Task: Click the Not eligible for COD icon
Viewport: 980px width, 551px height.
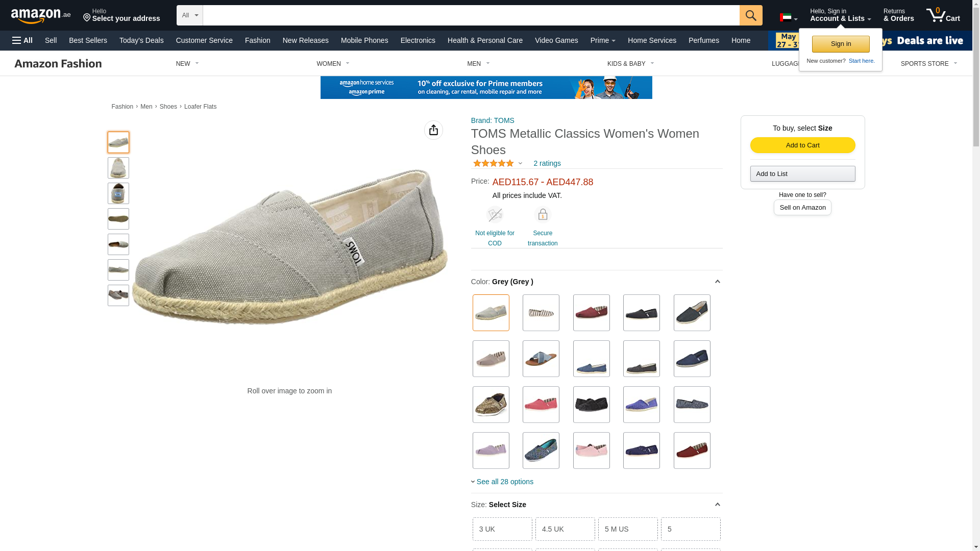Action: click(x=495, y=215)
